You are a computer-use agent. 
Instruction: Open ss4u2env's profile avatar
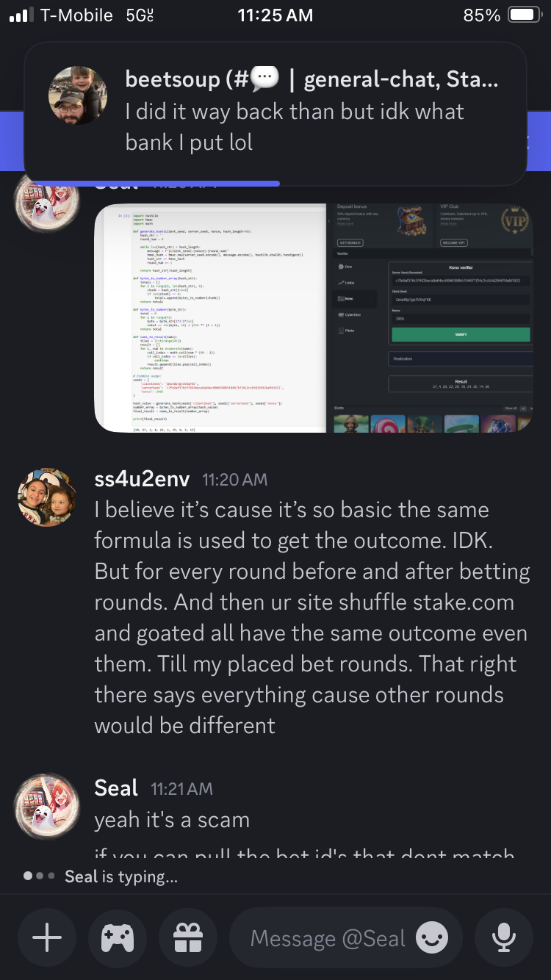click(x=47, y=497)
